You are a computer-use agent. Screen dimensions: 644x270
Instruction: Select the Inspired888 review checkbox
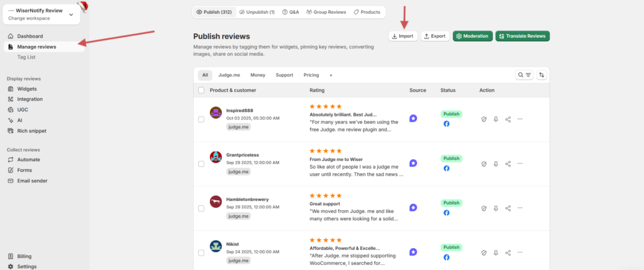pos(201,119)
